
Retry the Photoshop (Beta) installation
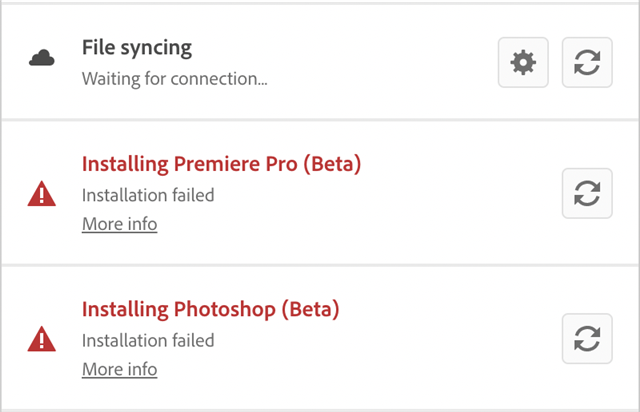click(587, 339)
